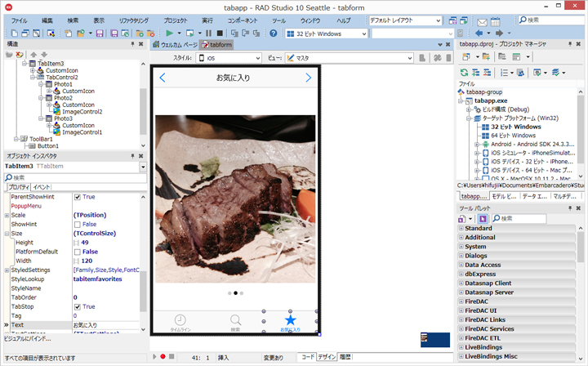Click the Add file to project icon
The image size is (588, 366).
tap(140, 33)
